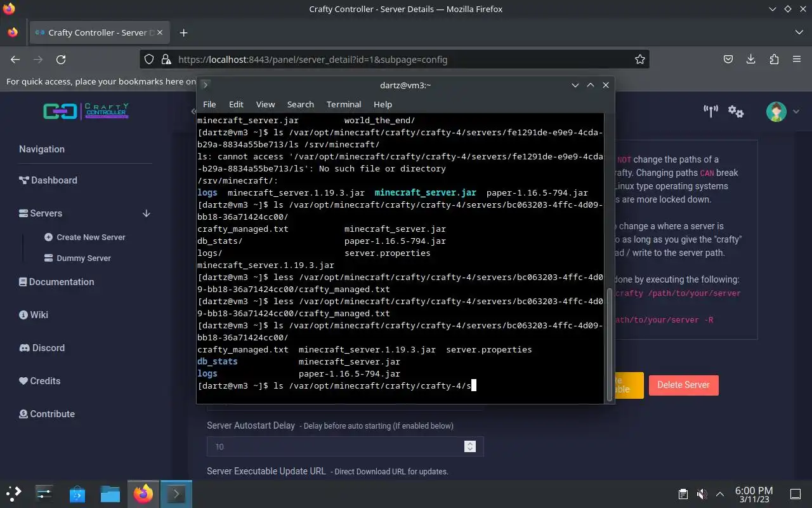Open the Discord link

click(x=42, y=348)
